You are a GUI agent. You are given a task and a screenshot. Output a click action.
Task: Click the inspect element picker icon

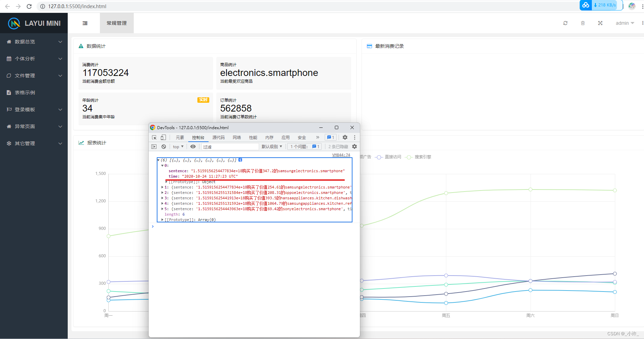tap(154, 137)
